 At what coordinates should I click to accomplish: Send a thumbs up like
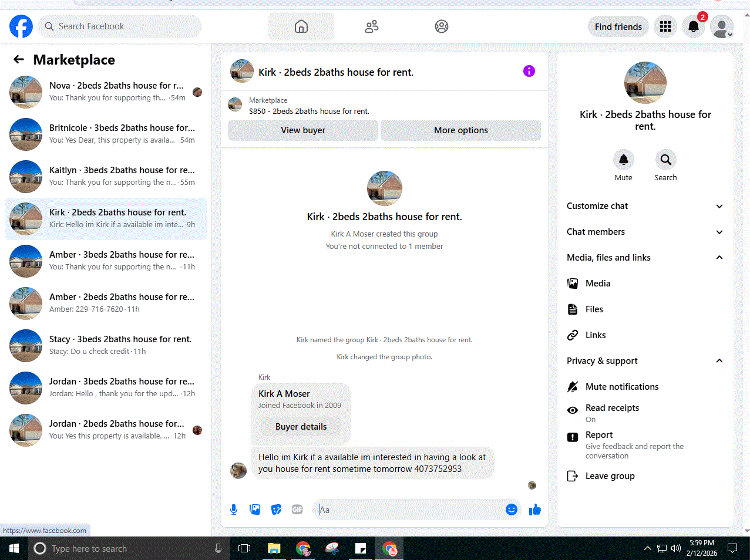pyautogui.click(x=535, y=510)
